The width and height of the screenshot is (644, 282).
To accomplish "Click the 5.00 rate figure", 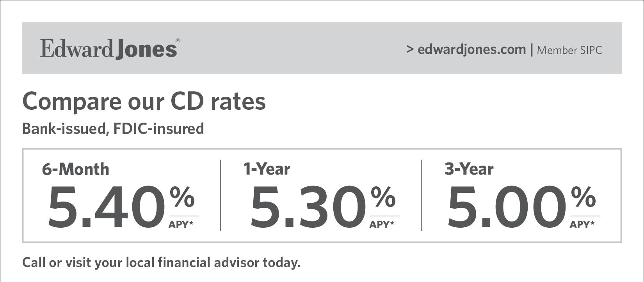I will pos(507,207).
